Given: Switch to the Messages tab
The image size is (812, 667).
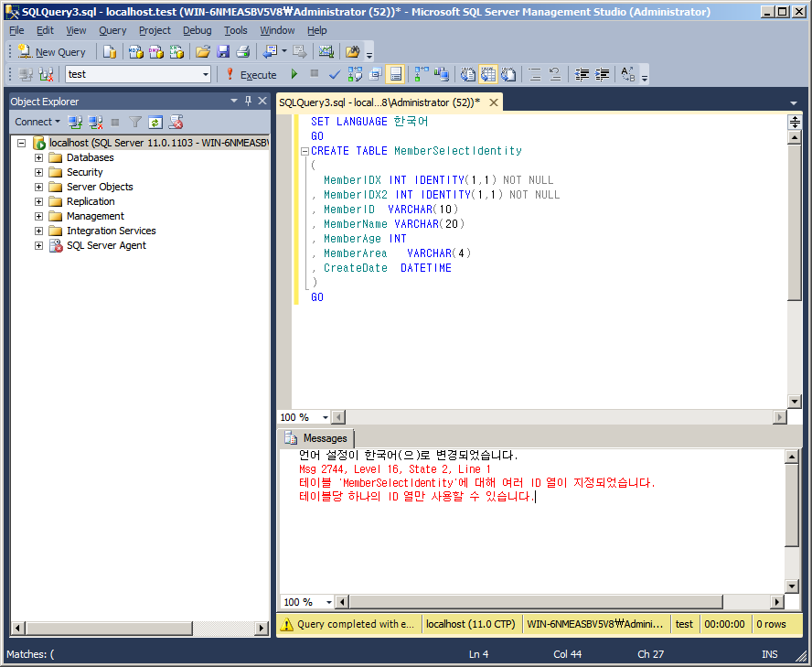Looking at the screenshot, I should [316, 438].
